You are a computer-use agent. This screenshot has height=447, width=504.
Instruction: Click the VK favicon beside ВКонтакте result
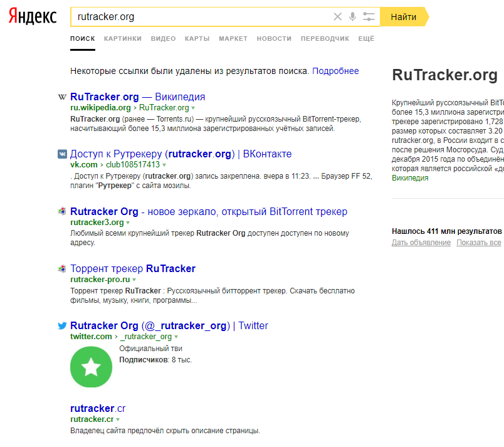62,154
